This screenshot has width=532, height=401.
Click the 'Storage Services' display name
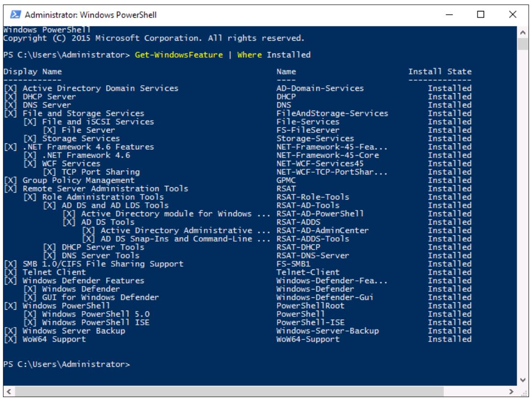(x=81, y=139)
